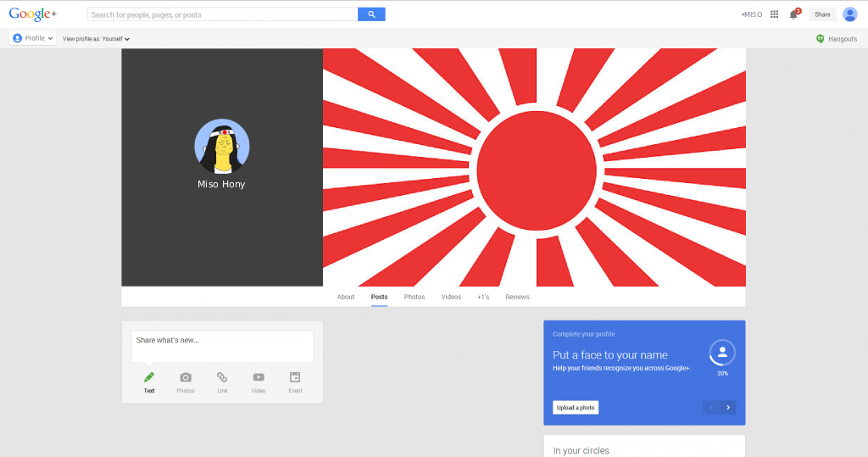Click the Miso Hony profile picture
The height and width of the screenshot is (457, 868).
(x=222, y=147)
